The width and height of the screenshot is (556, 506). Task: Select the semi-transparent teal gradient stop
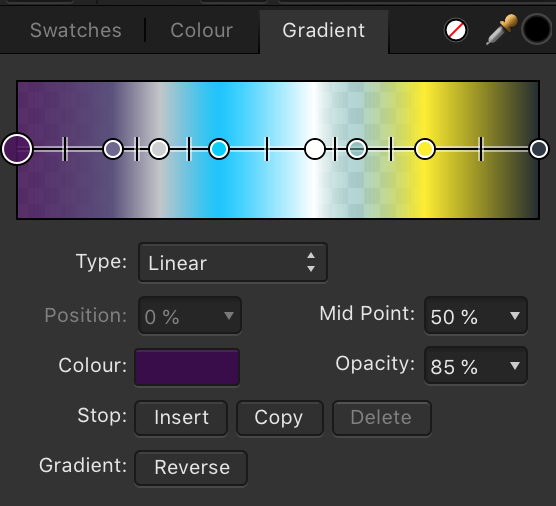click(x=357, y=149)
